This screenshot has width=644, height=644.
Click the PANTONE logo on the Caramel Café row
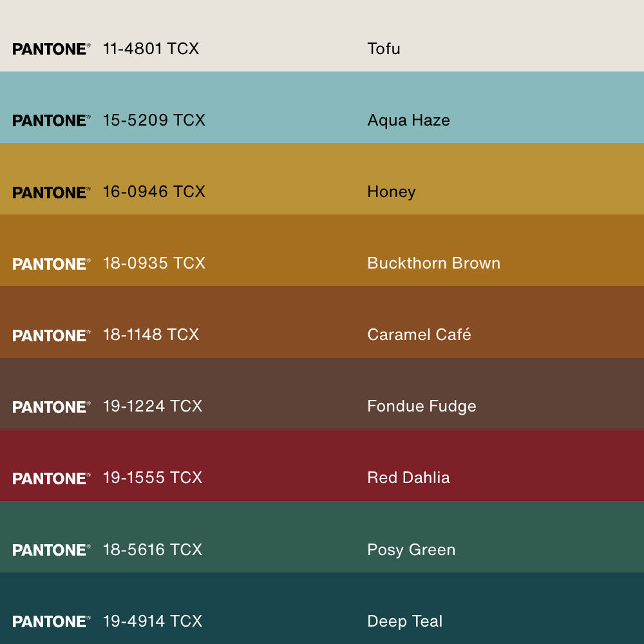click(x=51, y=336)
